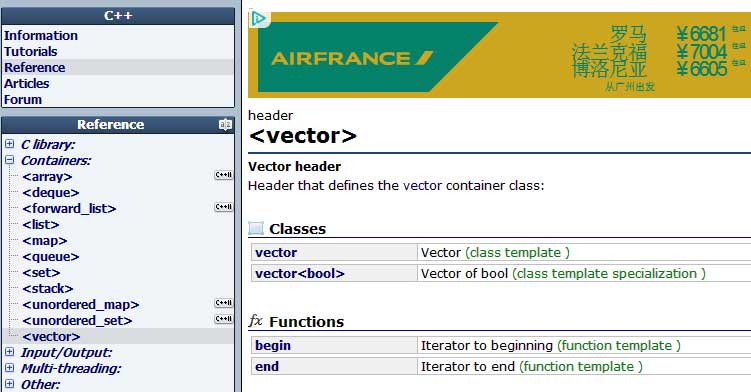Click the C++11 badge next to <unordered_map>
The width and height of the screenshot is (751, 392).
[x=223, y=303]
